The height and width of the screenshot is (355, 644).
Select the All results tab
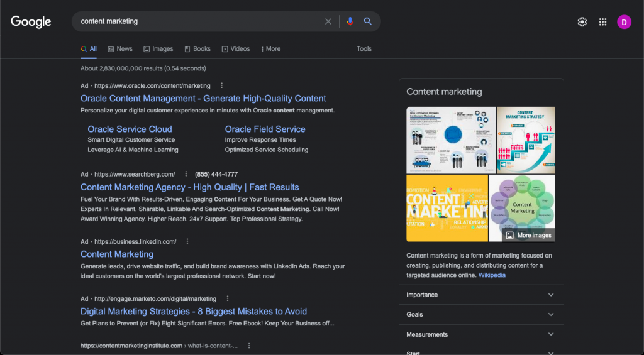click(89, 49)
